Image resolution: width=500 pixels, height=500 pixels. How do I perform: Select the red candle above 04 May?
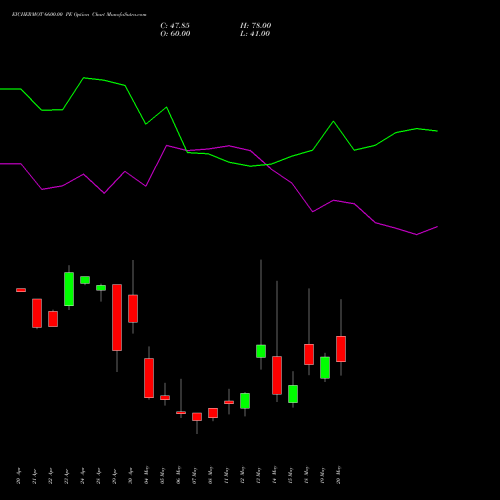pyautogui.click(x=149, y=378)
